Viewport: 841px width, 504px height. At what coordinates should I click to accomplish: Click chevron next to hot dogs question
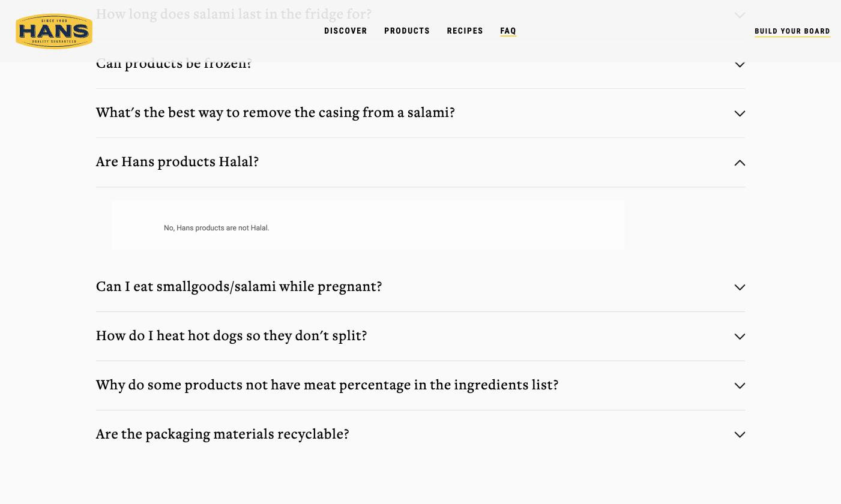pos(740,337)
